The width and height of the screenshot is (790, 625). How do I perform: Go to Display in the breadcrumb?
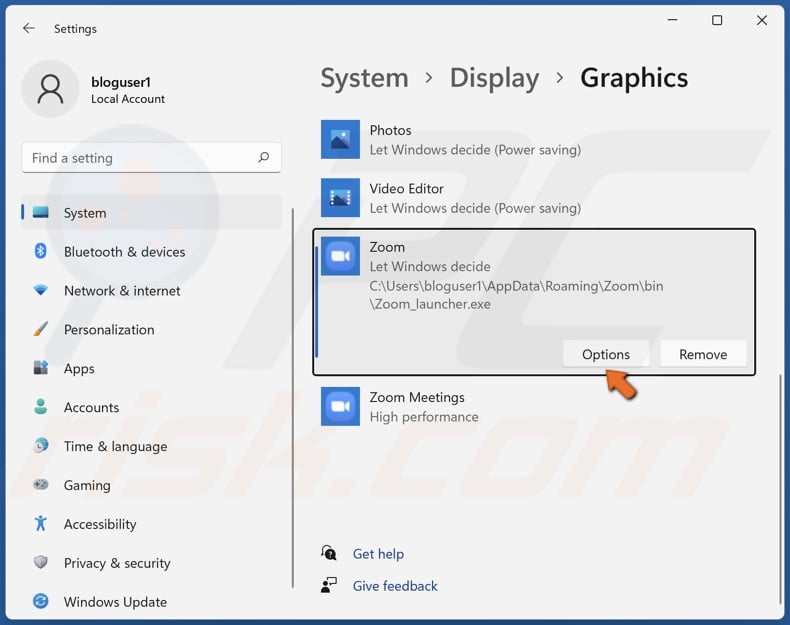click(x=494, y=78)
